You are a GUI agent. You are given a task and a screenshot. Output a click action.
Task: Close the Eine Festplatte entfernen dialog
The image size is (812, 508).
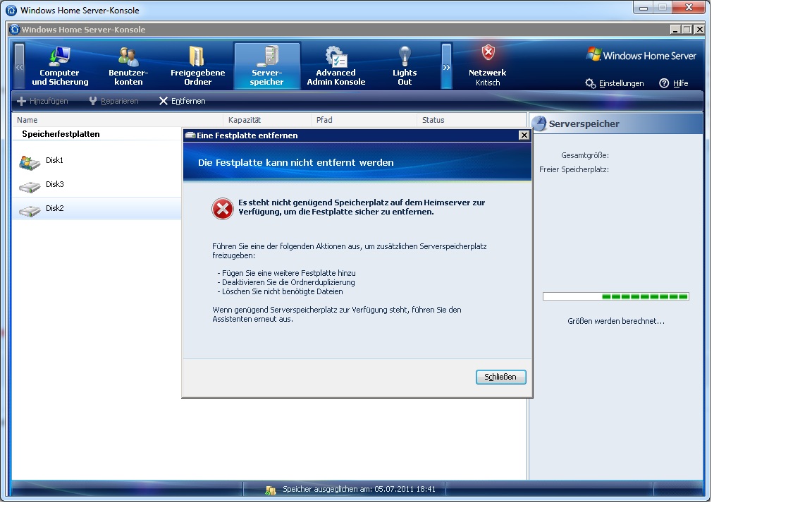(524, 135)
